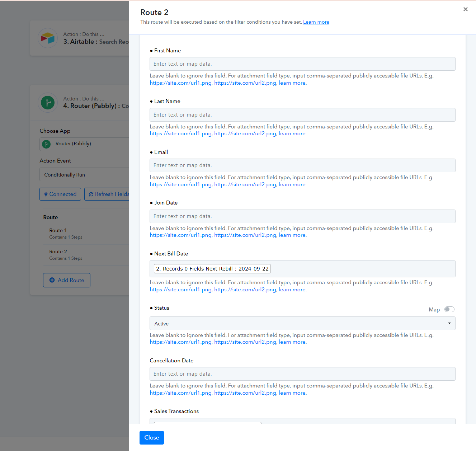Screen dimensions: 476x451
Task: Click the url2.png link under Email
Action: (245, 184)
